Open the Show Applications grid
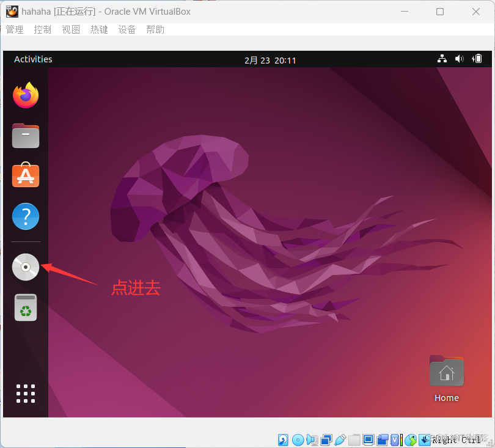The height and width of the screenshot is (448, 495). 25,394
